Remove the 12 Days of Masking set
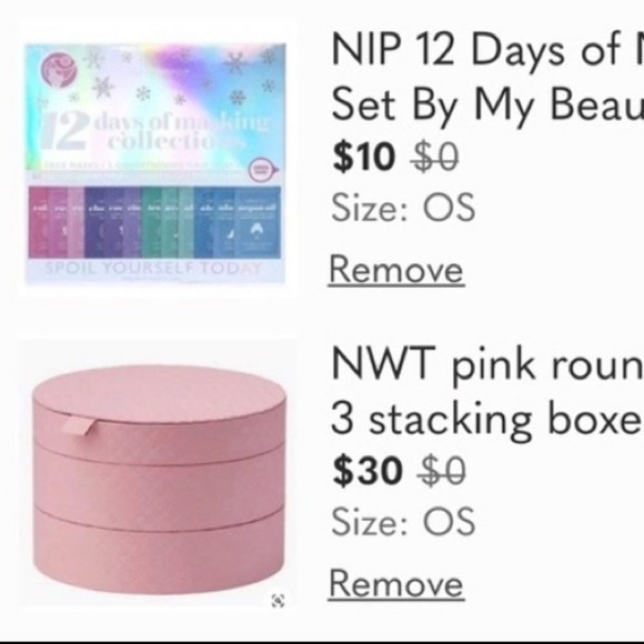644x644 pixels. pyautogui.click(x=396, y=270)
